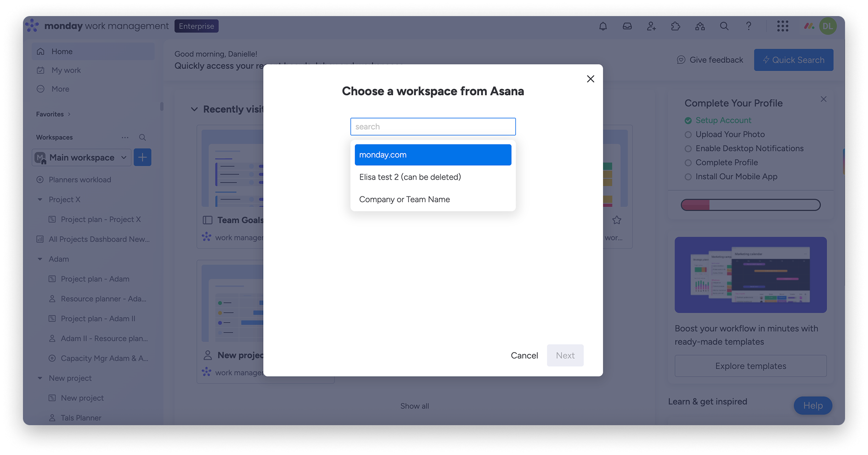This screenshot has width=868, height=455.
Task: Star the recently visited board
Action: pyautogui.click(x=617, y=220)
